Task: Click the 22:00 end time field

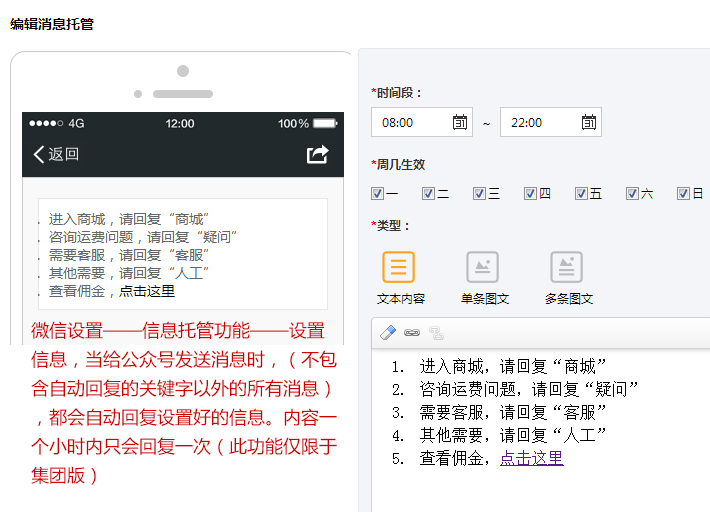Action: point(538,122)
